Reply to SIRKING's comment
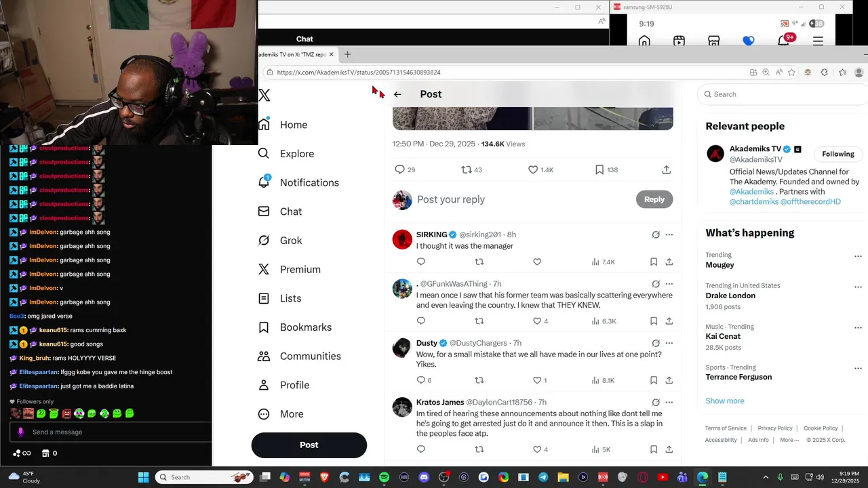The width and height of the screenshot is (868, 488). pyautogui.click(x=421, y=262)
